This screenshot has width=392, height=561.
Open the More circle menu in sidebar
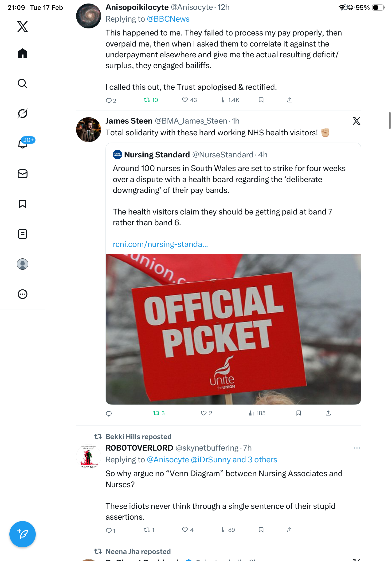[x=23, y=294]
